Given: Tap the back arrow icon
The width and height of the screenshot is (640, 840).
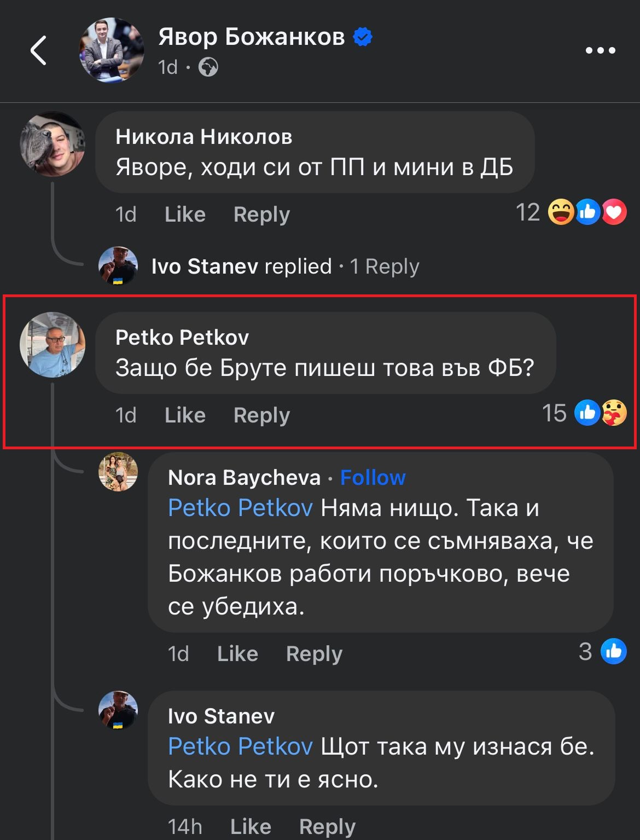Looking at the screenshot, I should click(39, 51).
